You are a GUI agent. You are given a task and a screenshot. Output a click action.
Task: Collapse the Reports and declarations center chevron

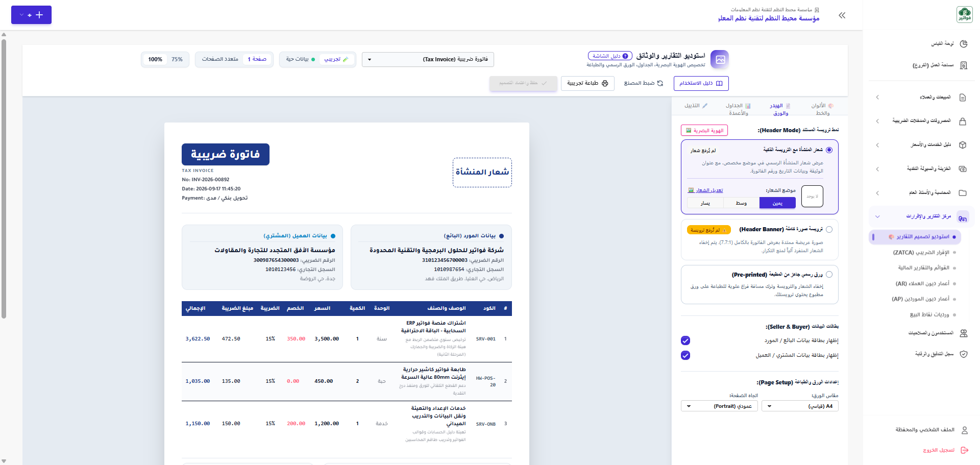click(x=877, y=217)
